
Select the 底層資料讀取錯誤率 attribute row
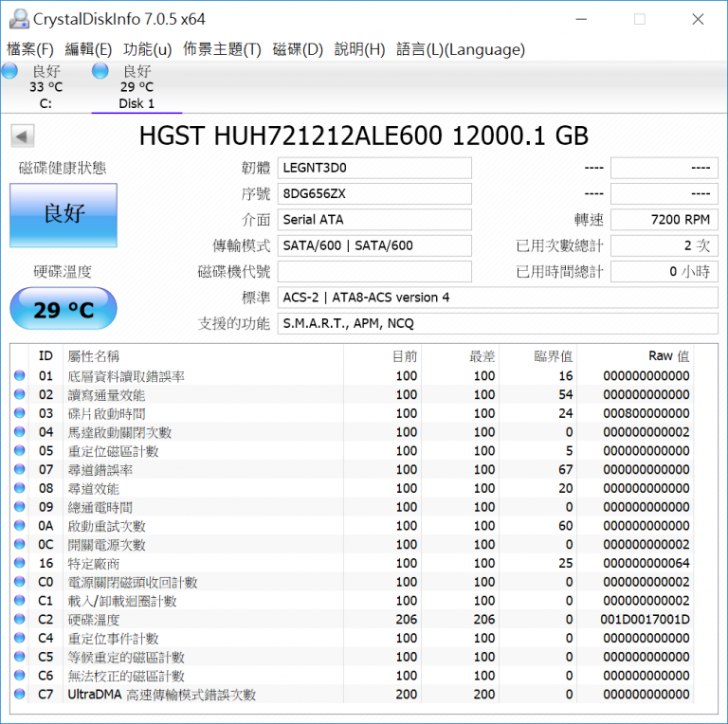(353, 375)
